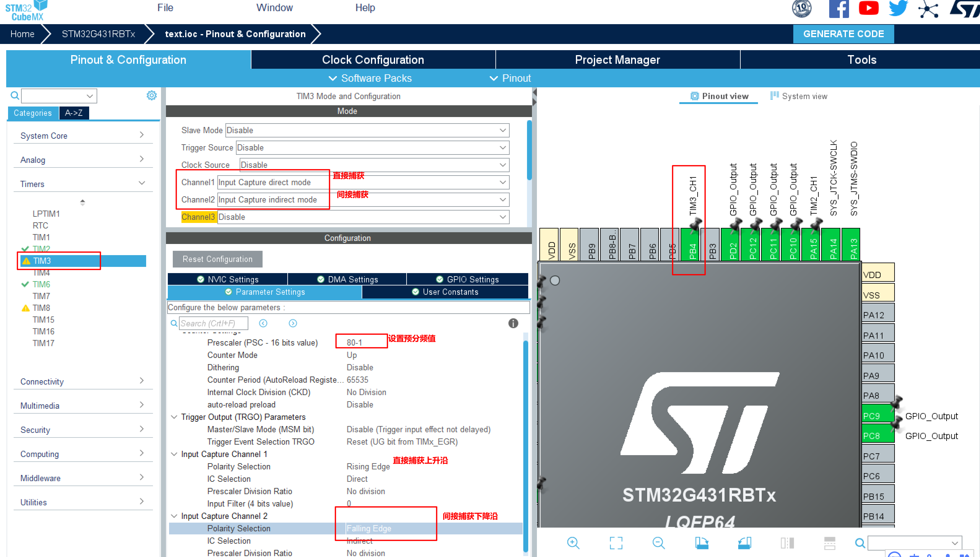
Task: Click the ST community network icon
Action: (x=928, y=9)
